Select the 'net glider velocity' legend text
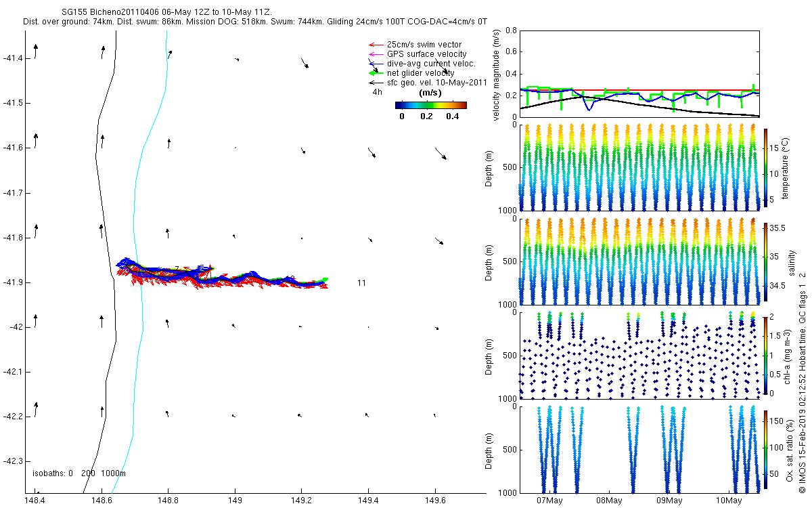812x508 pixels. click(420, 72)
